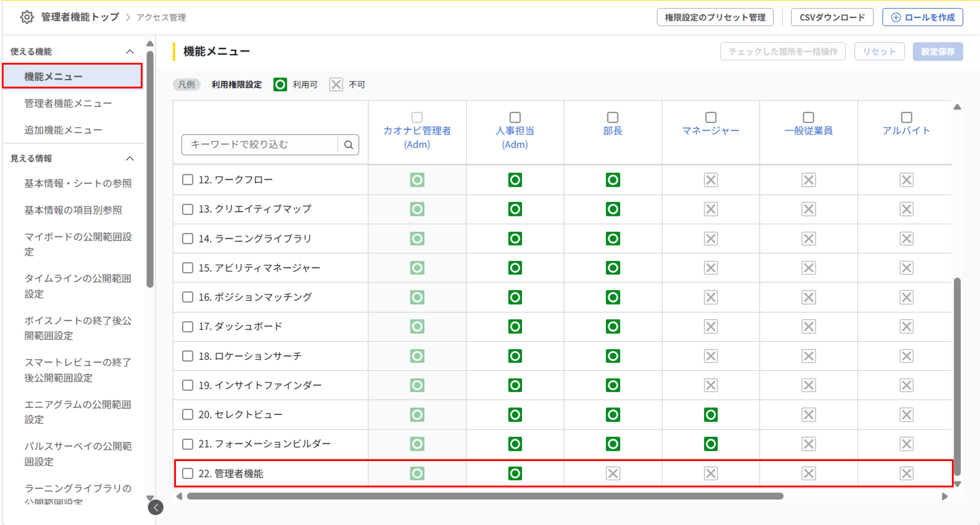Image resolution: width=980 pixels, height=525 pixels.
Task: Click table vertical scroll down arrow
Action: coord(957,484)
